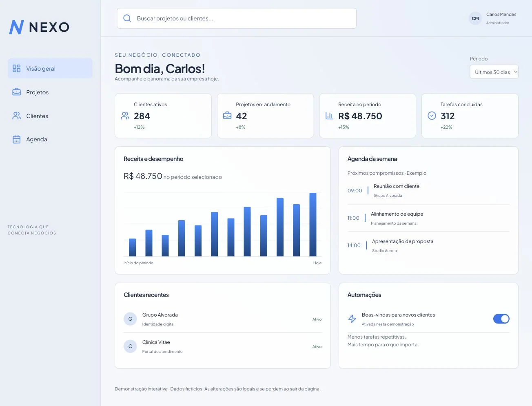
Task: Click check-circle icon on Tarefas concluídas card
Action: pyautogui.click(x=432, y=116)
